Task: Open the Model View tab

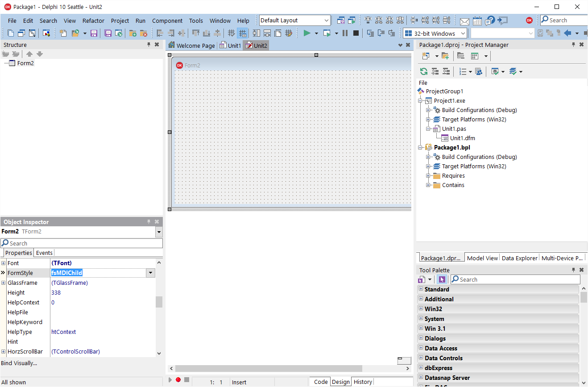Action: pos(482,258)
